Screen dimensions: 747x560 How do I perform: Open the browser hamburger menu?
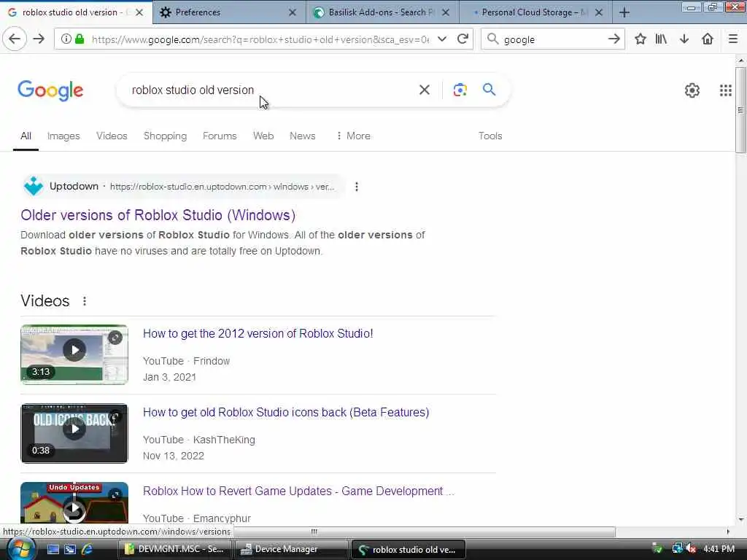pos(732,39)
